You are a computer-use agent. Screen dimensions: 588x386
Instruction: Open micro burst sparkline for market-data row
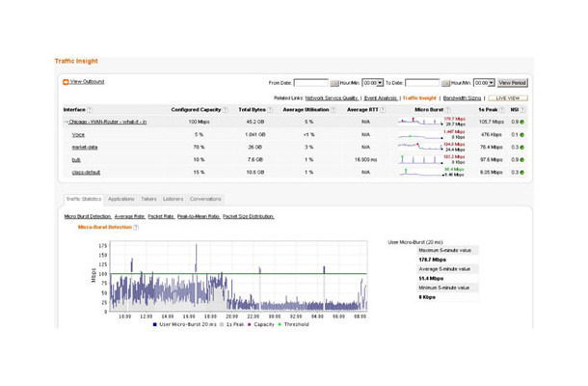tap(420, 147)
